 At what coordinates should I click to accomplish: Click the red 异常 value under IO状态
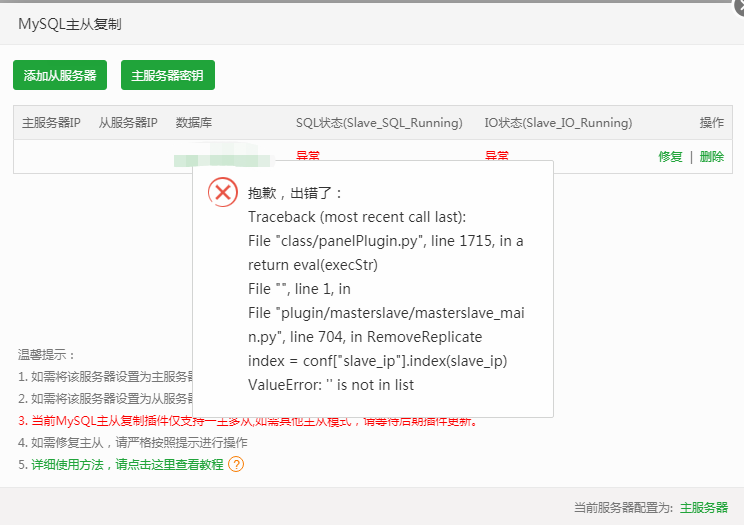coord(497,155)
